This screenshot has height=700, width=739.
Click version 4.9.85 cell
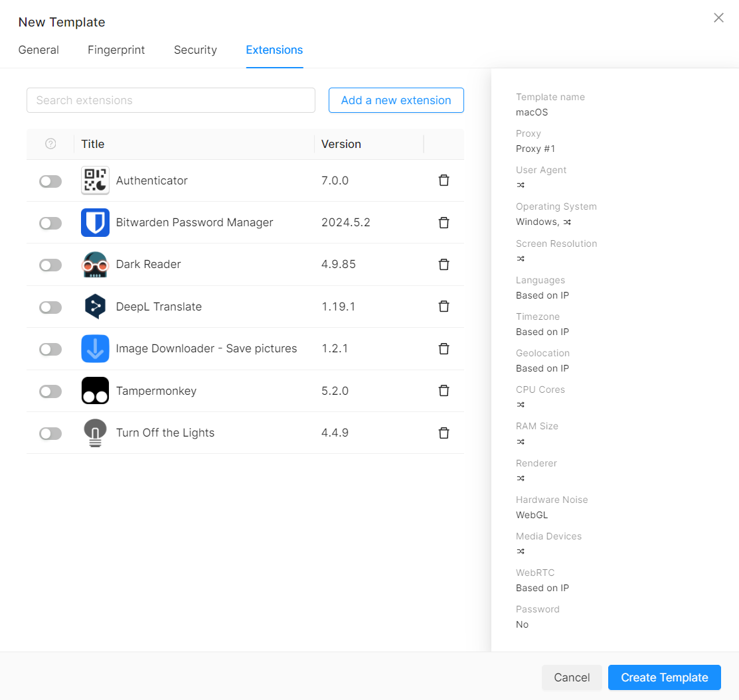click(x=339, y=264)
